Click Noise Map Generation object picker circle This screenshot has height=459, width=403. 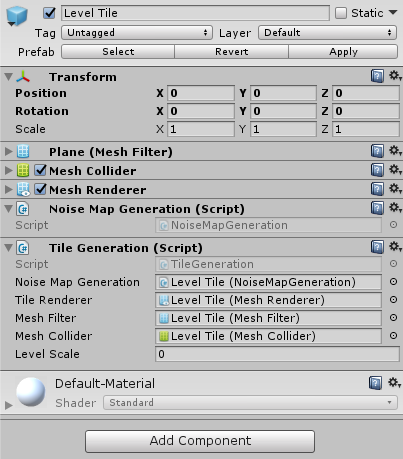[393, 282]
